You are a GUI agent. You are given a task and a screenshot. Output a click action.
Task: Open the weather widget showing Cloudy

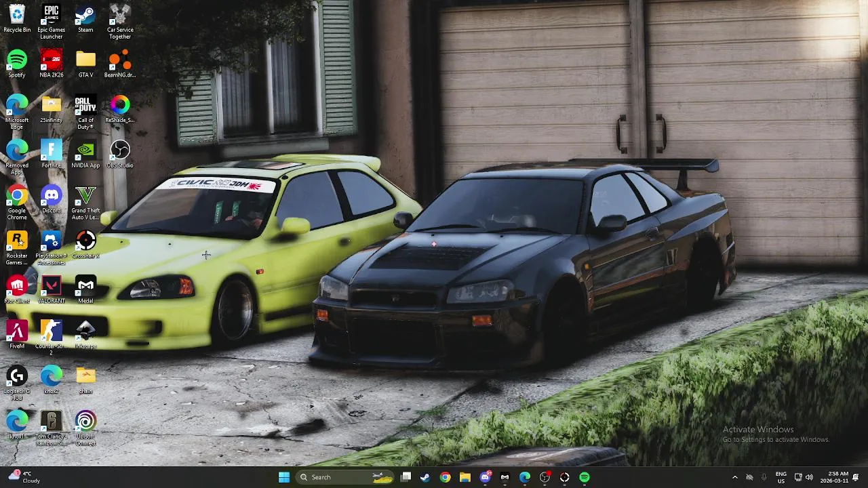click(x=24, y=477)
